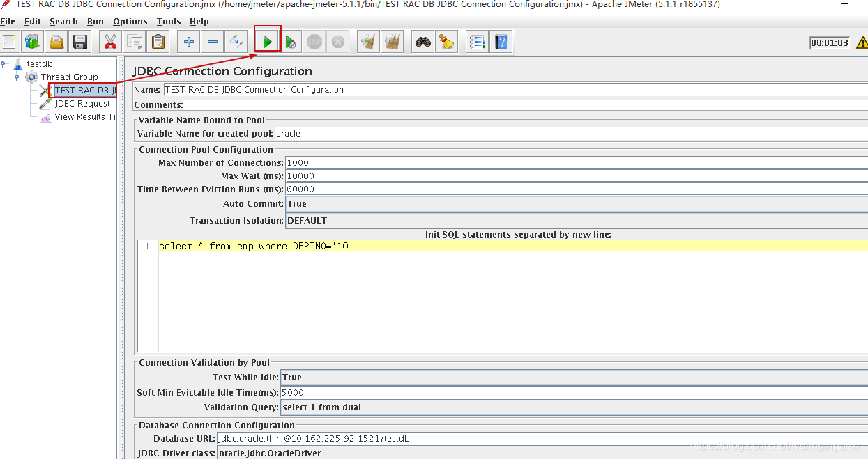Click the Paste clipboard icon
This screenshot has height=459, width=868.
tap(158, 42)
